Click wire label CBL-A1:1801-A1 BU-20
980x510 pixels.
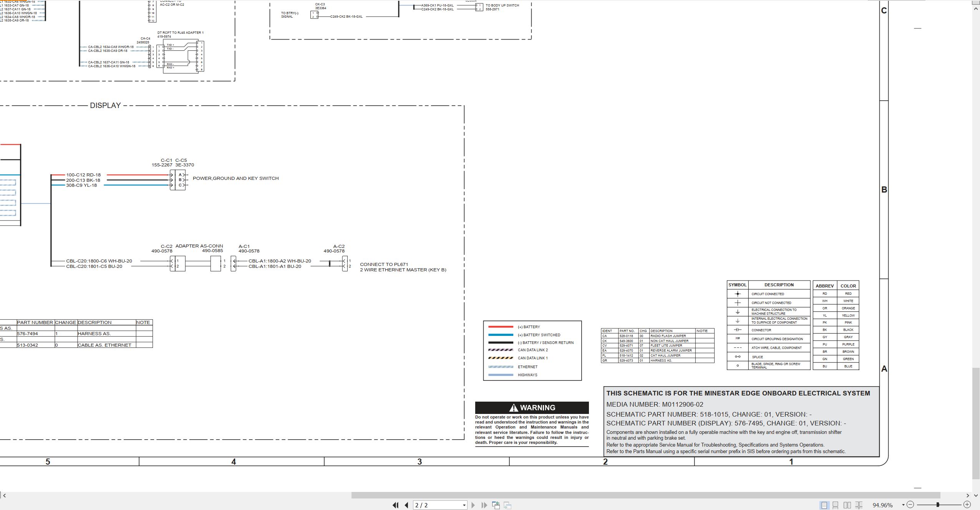pos(275,266)
